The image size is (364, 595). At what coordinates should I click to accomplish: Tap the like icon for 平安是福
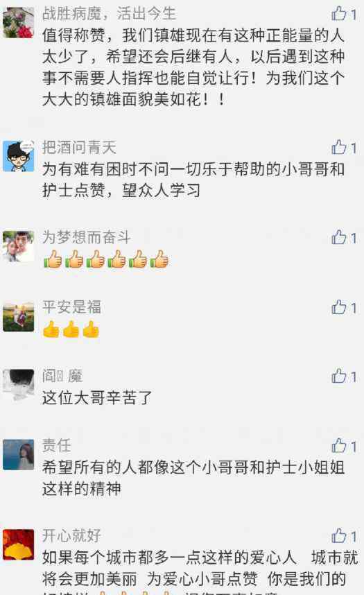coord(338,307)
